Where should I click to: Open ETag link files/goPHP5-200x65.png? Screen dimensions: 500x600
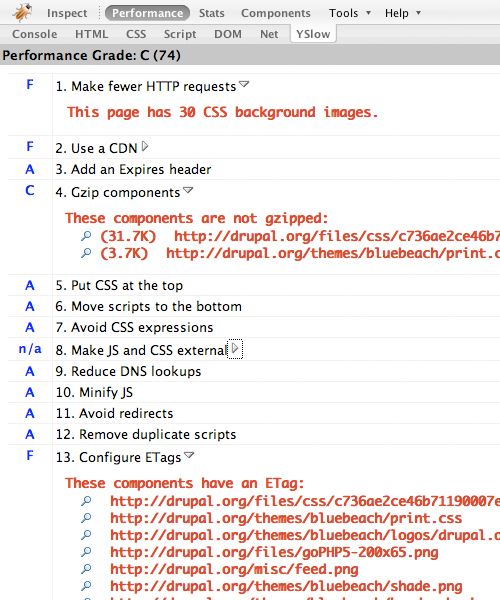(274, 552)
